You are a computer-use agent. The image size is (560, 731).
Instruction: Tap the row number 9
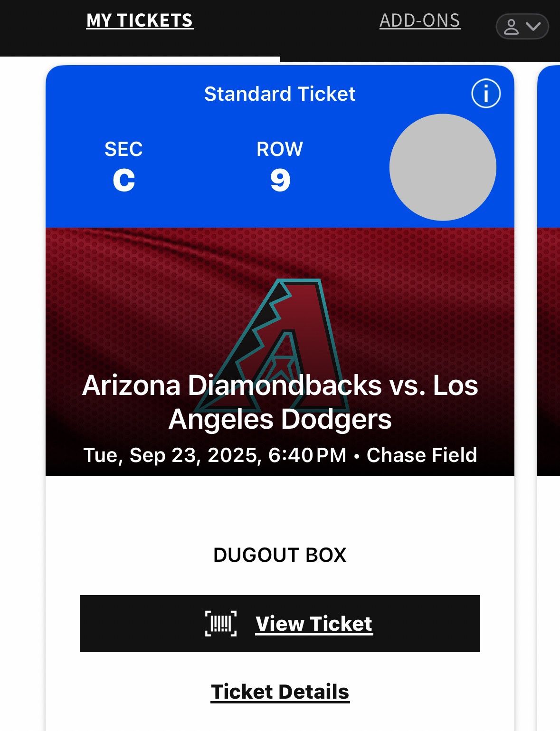point(280,181)
